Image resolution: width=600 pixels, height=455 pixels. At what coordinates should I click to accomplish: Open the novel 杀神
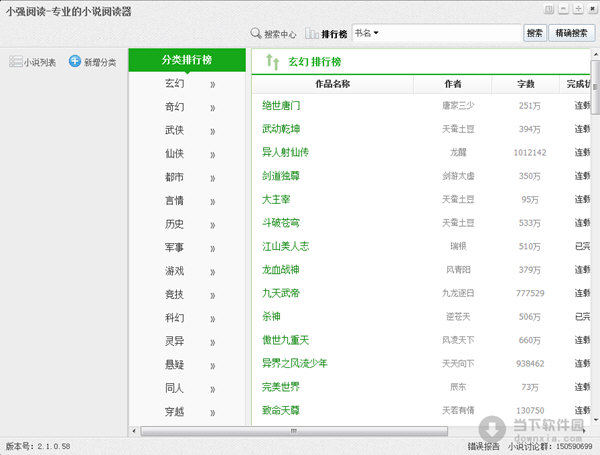coord(271,316)
